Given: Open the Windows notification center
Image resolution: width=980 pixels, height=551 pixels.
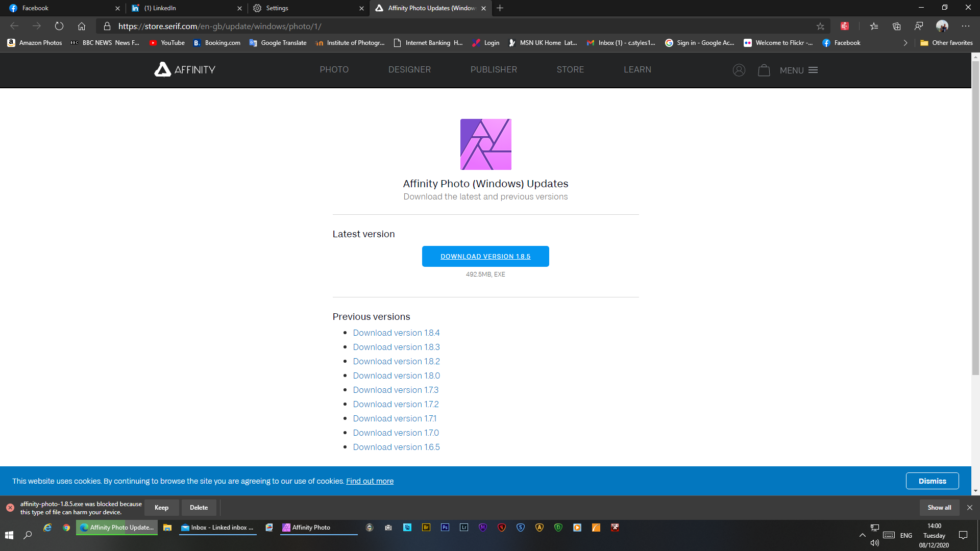Looking at the screenshot, I should coord(963,535).
